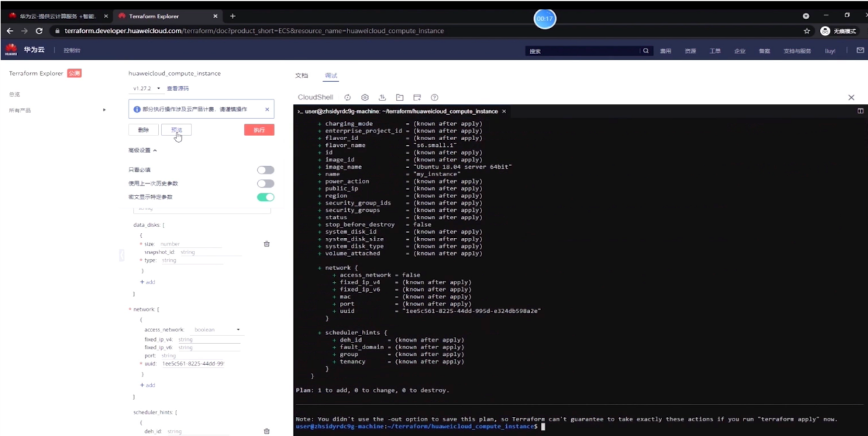Click the fixed_ip_v4 input field
Screen dimensions: 868x436
209,340
